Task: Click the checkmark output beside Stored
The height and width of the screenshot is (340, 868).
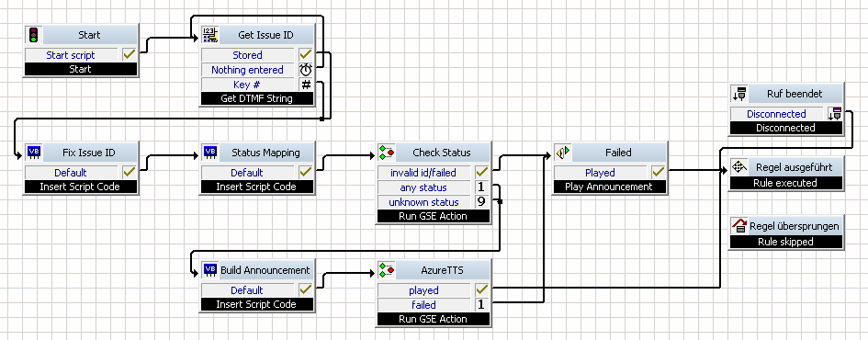Action: (306, 55)
